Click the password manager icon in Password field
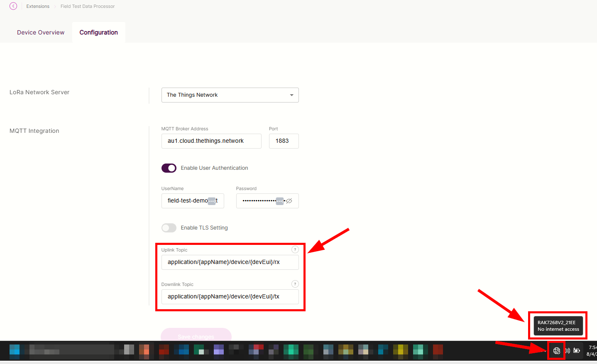Screen dimensions: 597x364 pyautogui.click(x=280, y=201)
